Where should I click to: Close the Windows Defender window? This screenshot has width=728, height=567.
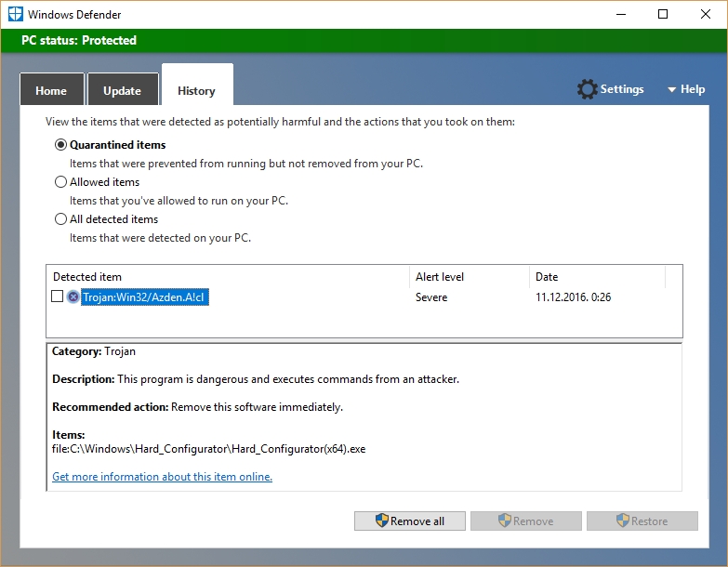[706, 14]
